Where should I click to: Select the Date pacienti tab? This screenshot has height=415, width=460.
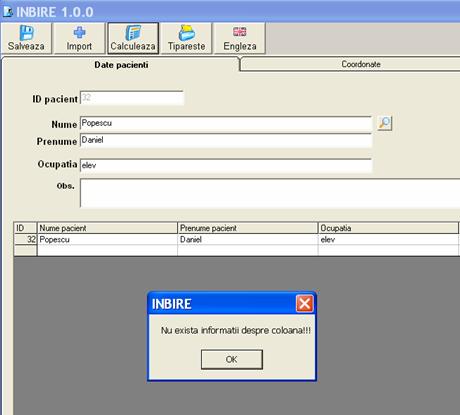121,65
